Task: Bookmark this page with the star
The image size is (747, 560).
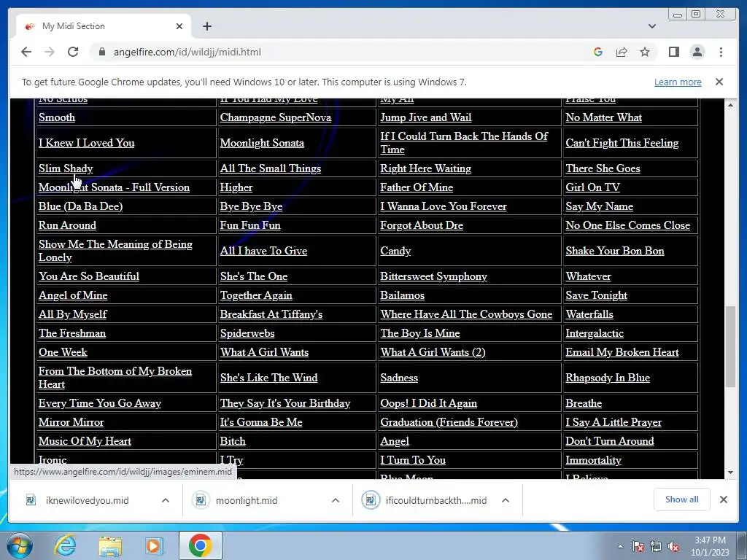Action: coord(645,52)
